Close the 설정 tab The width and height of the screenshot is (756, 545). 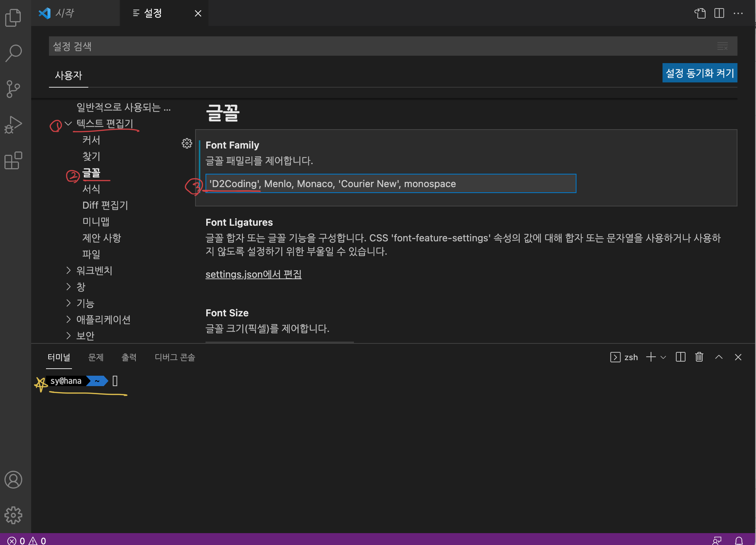point(198,13)
